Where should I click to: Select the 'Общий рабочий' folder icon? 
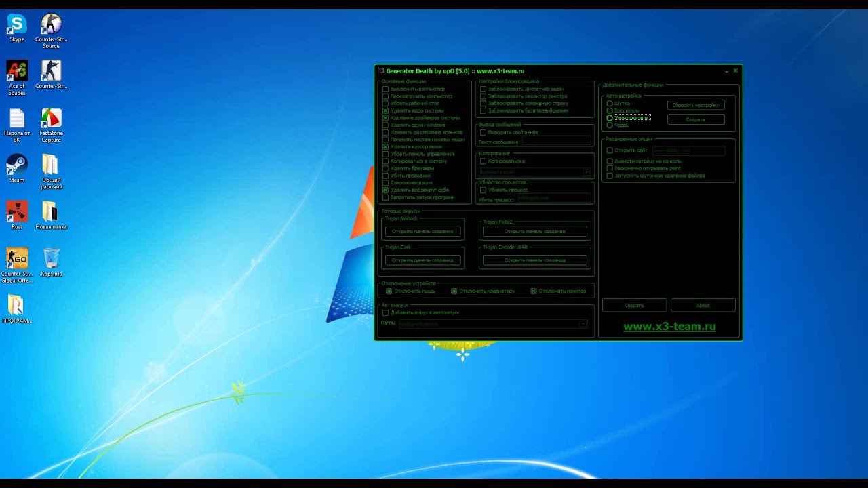pyautogui.click(x=51, y=172)
